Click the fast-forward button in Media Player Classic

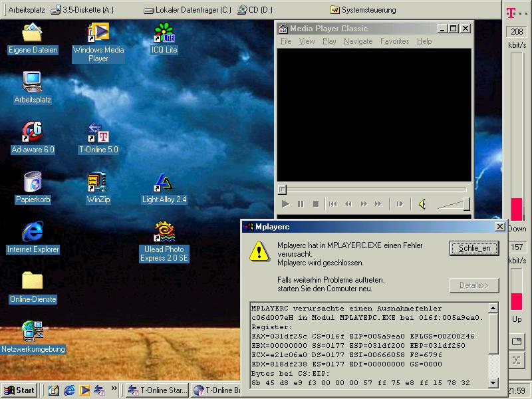[364, 204]
